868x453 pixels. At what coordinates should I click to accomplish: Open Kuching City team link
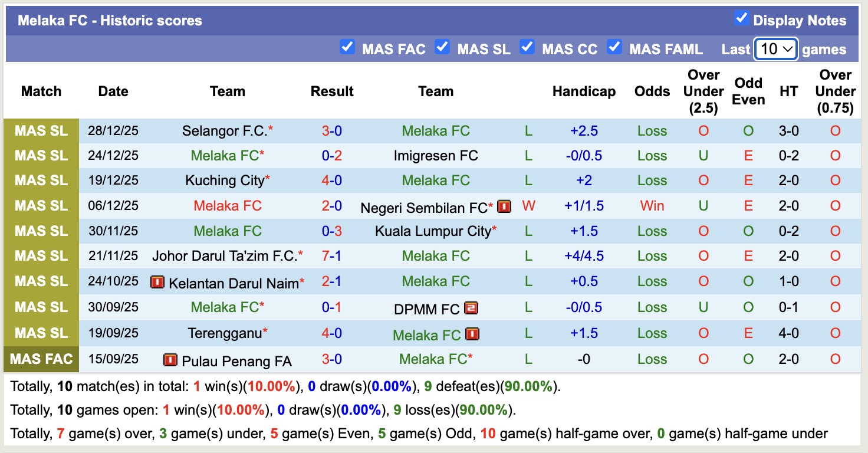tap(224, 180)
